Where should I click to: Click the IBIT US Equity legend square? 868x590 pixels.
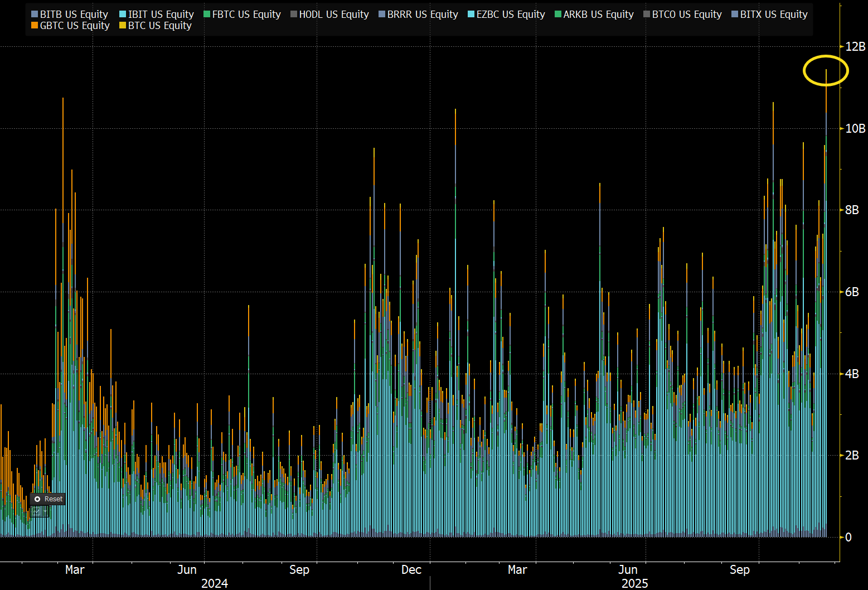click(122, 14)
